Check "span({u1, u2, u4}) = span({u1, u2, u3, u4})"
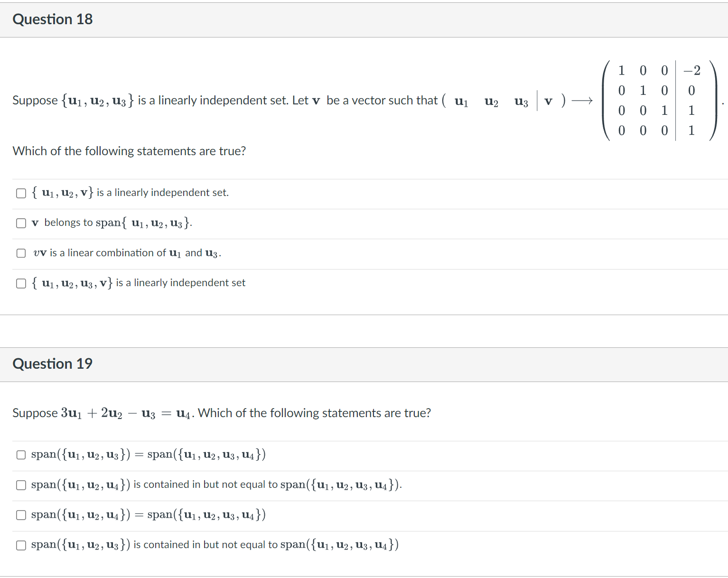Viewport: 728px width, 578px height. pyautogui.click(x=21, y=515)
